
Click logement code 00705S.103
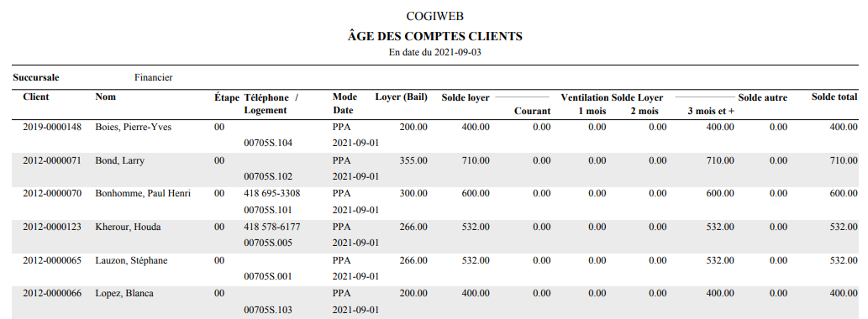click(x=268, y=310)
